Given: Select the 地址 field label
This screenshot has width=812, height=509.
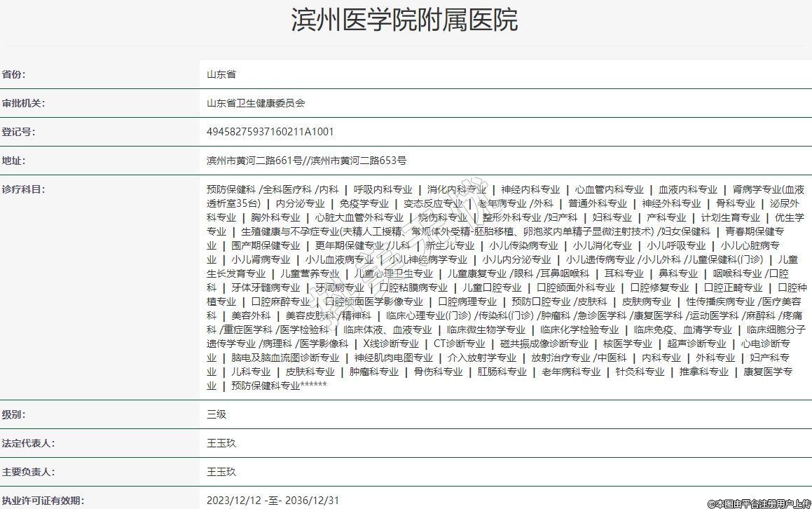Looking at the screenshot, I should (x=14, y=161).
